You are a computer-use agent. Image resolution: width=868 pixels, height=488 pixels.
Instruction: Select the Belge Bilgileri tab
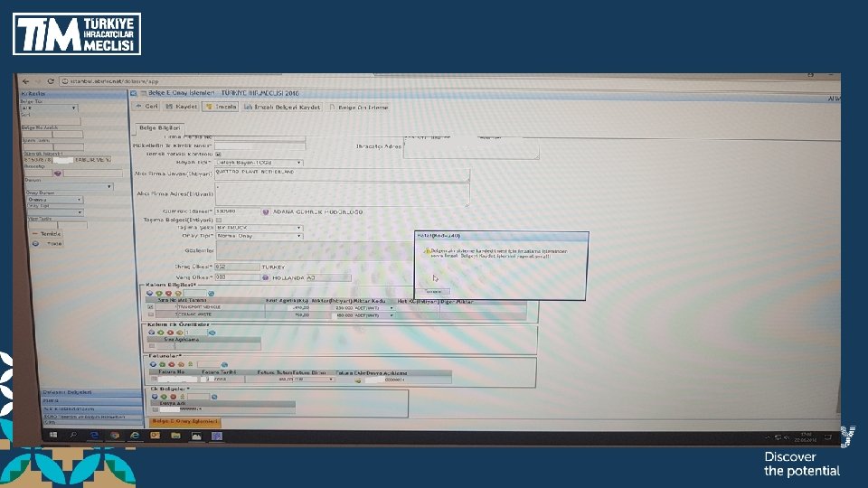[159, 127]
